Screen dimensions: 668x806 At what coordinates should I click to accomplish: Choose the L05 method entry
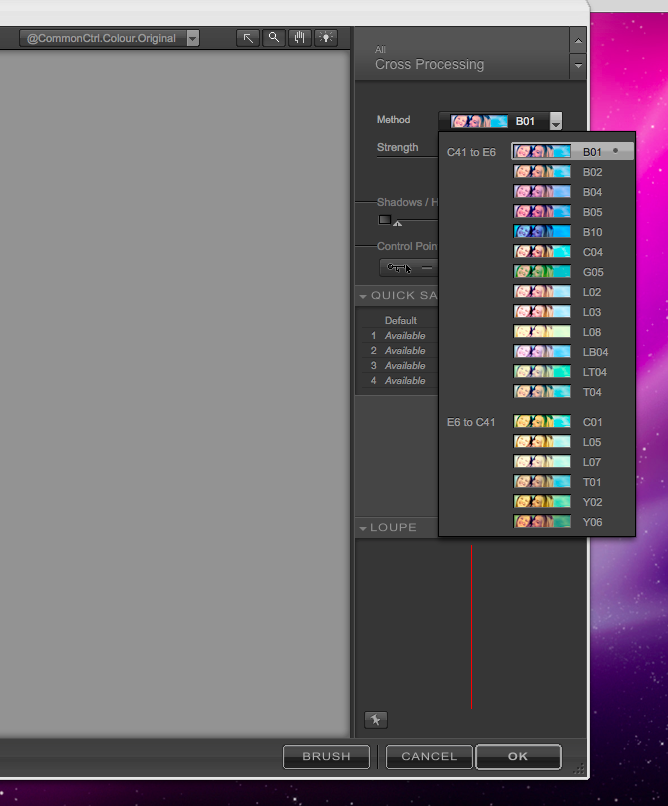(x=572, y=442)
